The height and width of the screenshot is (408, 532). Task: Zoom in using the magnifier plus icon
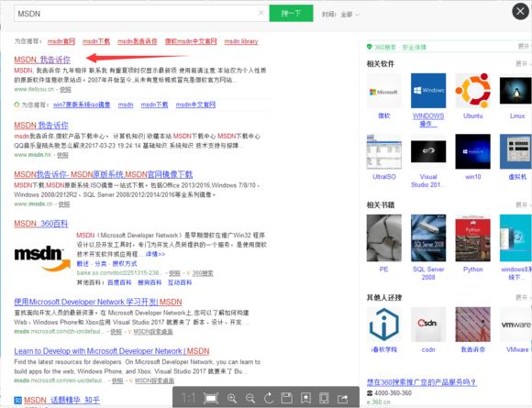pyautogui.click(x=232, y=398)
